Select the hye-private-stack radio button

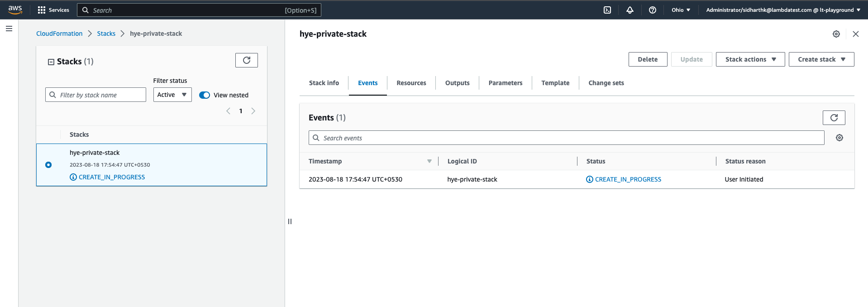[48, 165]
